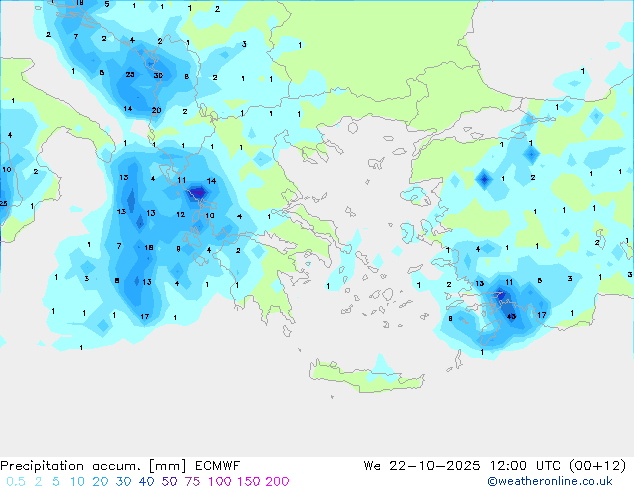The height and width of the screenshot is (490, 634).
Task: Click the 150 legend entry in the color scale
Action: coord(249,482)
